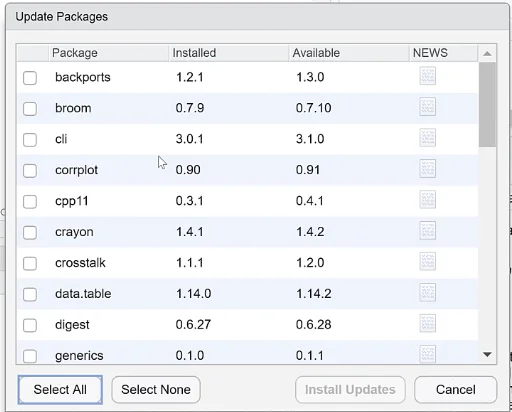This screenshot has height=412, width=512.
Task: Click the Select None button
Action: 156,390
